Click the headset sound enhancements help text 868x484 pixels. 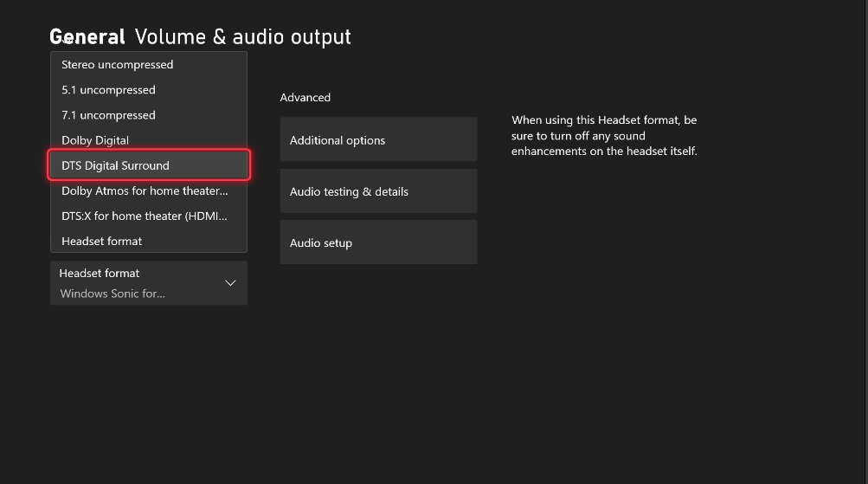tap(604, 136)
